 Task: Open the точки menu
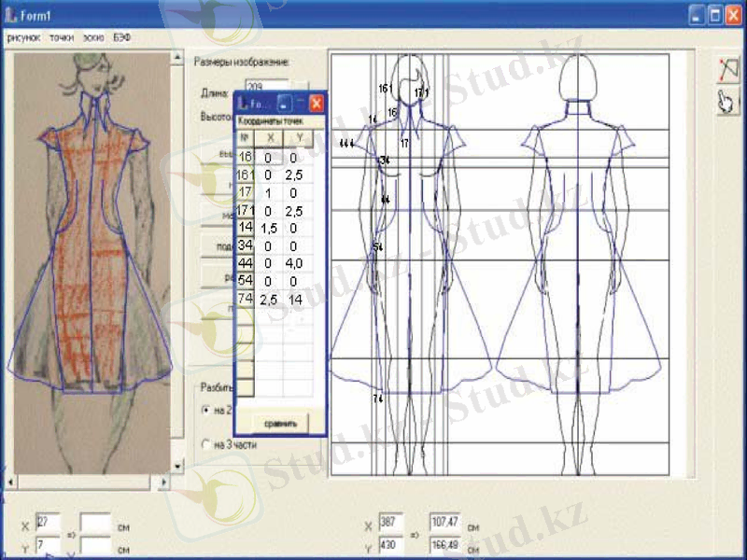pyautogui.click(x=62, y=38)
